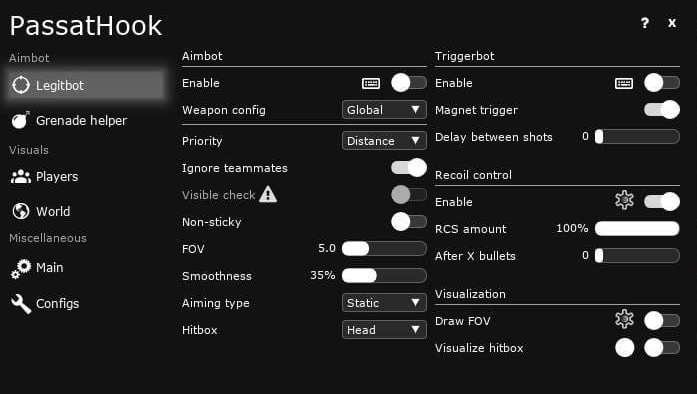Open Draw FOV settings gear icon

tap(624, 319)
